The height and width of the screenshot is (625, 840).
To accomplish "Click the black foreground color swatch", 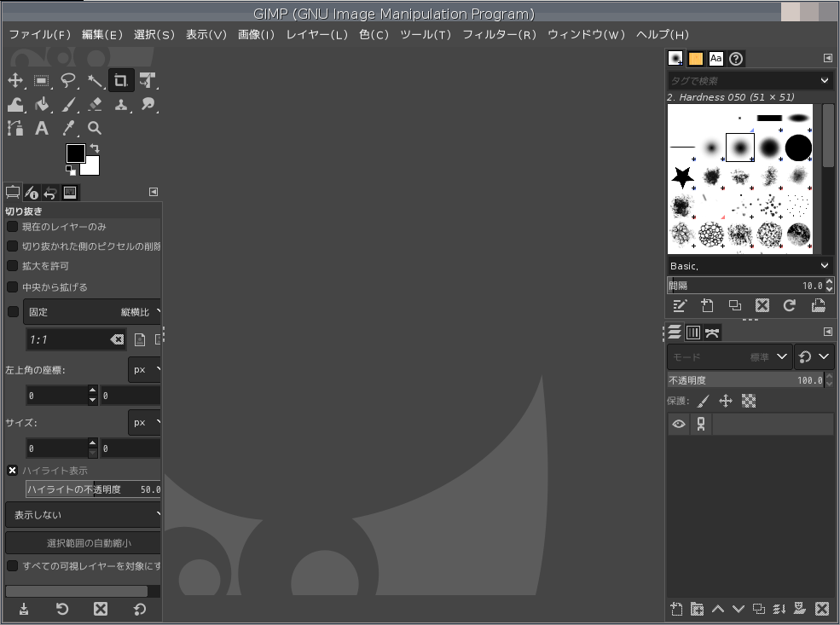I will 75,153.
